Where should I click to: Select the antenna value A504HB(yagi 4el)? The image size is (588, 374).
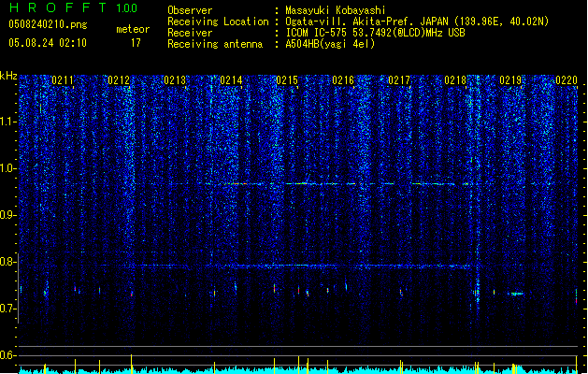[x=330, y=44]
